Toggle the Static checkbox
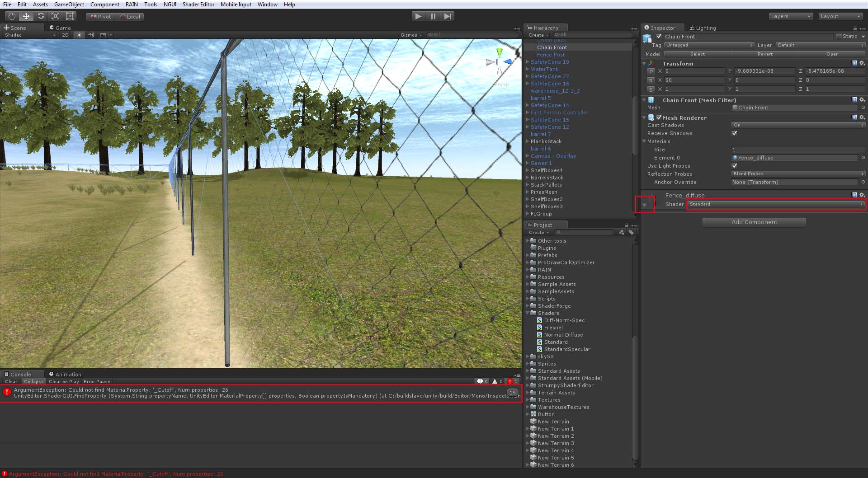868x478 pixels. pos(839,36)
